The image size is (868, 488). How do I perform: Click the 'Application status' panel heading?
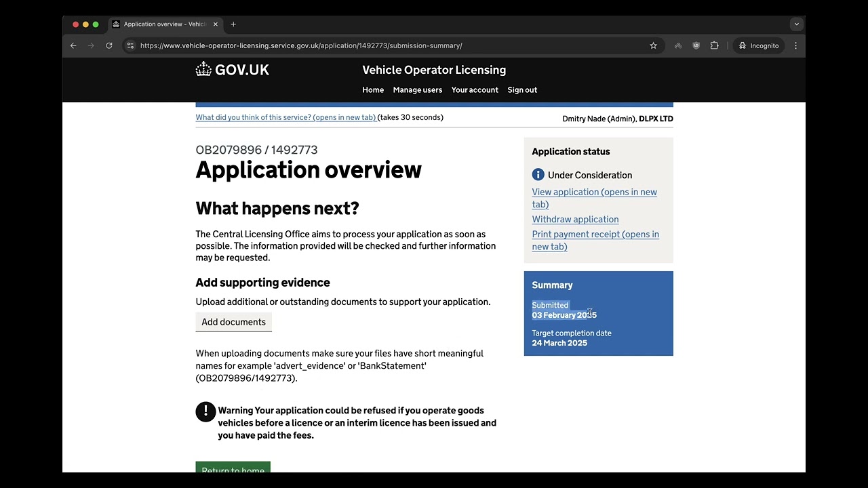click(x=571, y=152)
